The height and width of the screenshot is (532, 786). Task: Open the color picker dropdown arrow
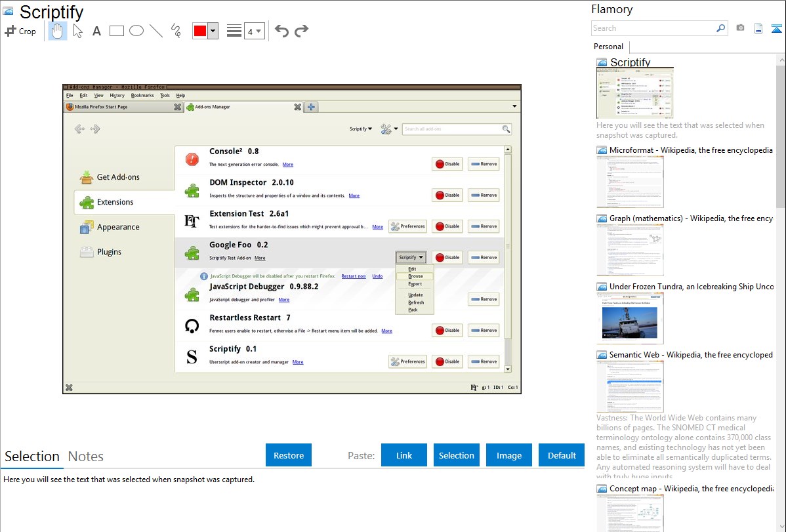(x=213, y=31)
